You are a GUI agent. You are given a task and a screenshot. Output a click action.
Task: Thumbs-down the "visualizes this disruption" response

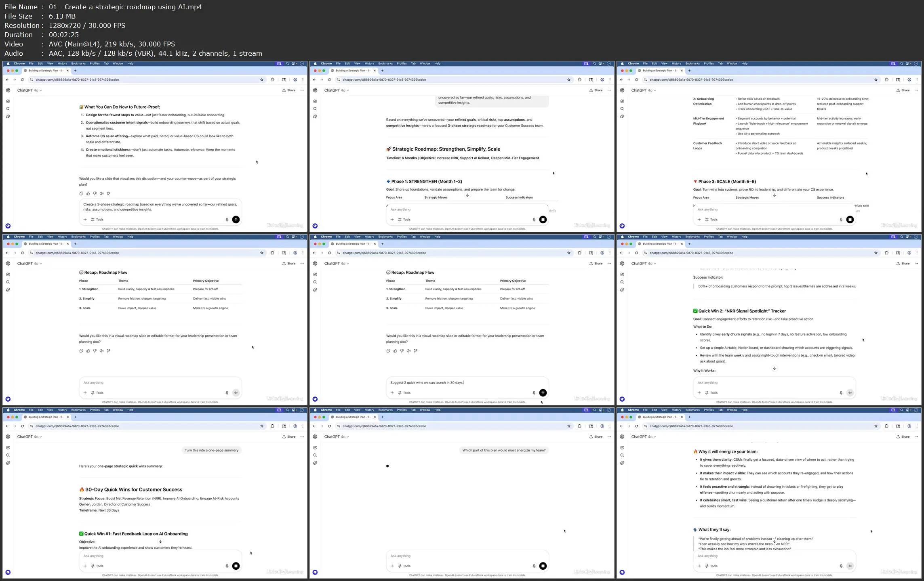[95, 193]
